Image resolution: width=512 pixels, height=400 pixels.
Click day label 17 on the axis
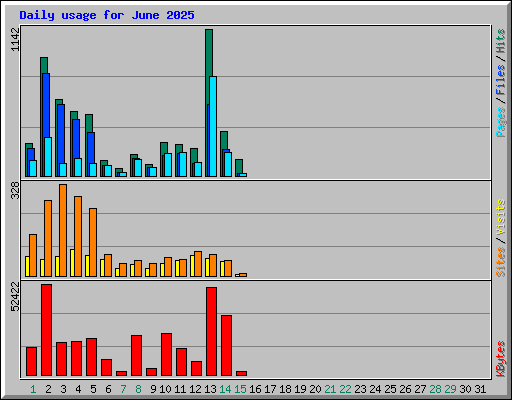(x=270, y=389)
